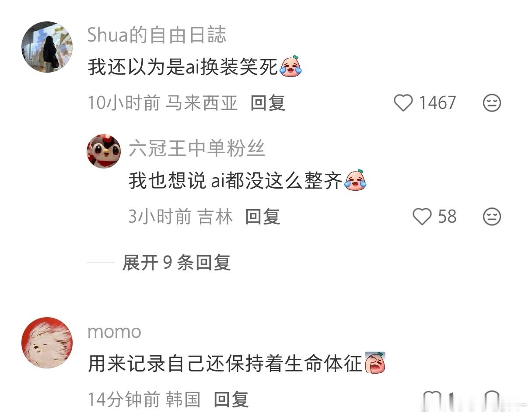532x417 pixels.
Task: Reply to the 3小时前 吉林 comment
Action: 262,217
